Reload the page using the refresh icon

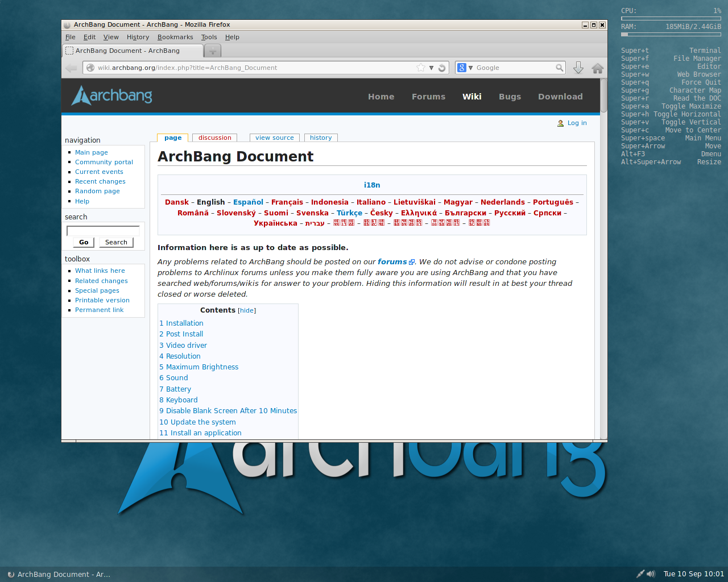(442, 68)
